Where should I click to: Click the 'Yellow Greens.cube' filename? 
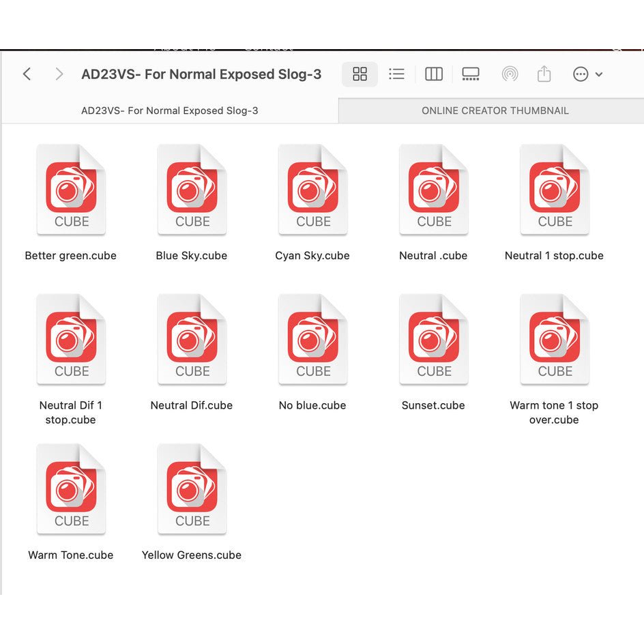coord(192,555)
